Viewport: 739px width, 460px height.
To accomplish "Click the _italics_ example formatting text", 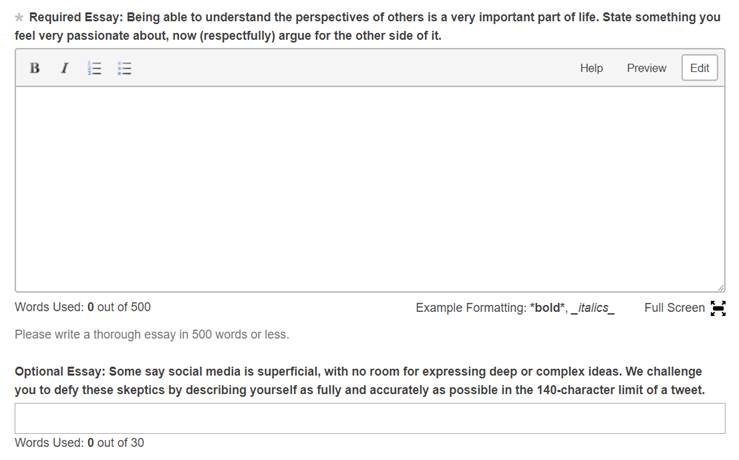I will tap(592, 308).
